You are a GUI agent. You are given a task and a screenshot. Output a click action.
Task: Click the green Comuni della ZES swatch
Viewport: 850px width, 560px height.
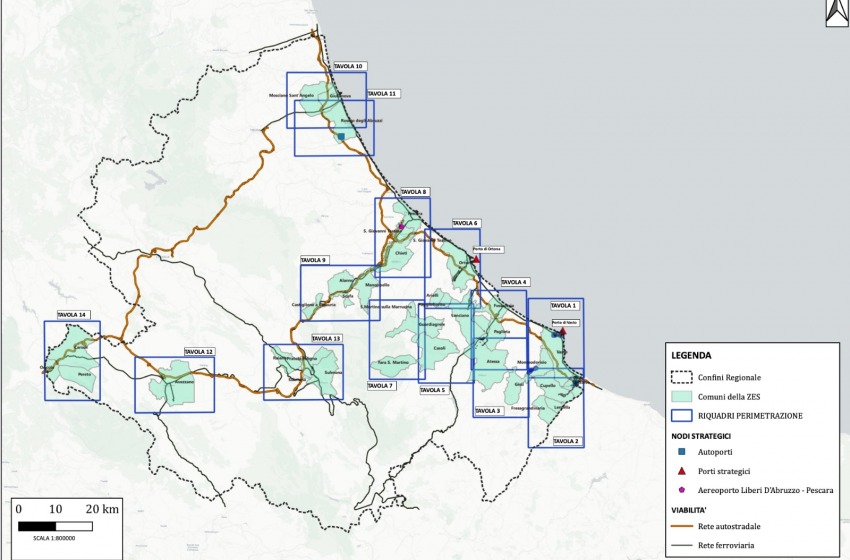point(685,396)
